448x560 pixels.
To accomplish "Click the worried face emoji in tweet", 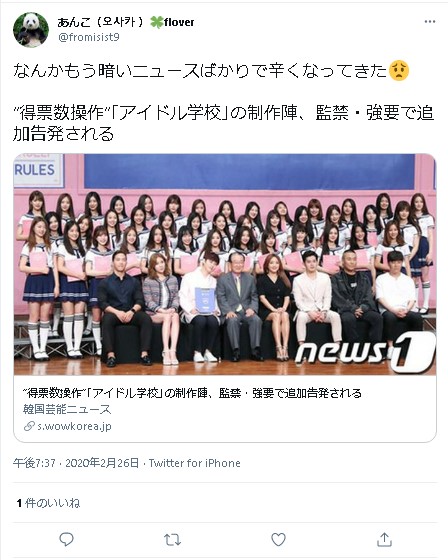I will [399, 70].
